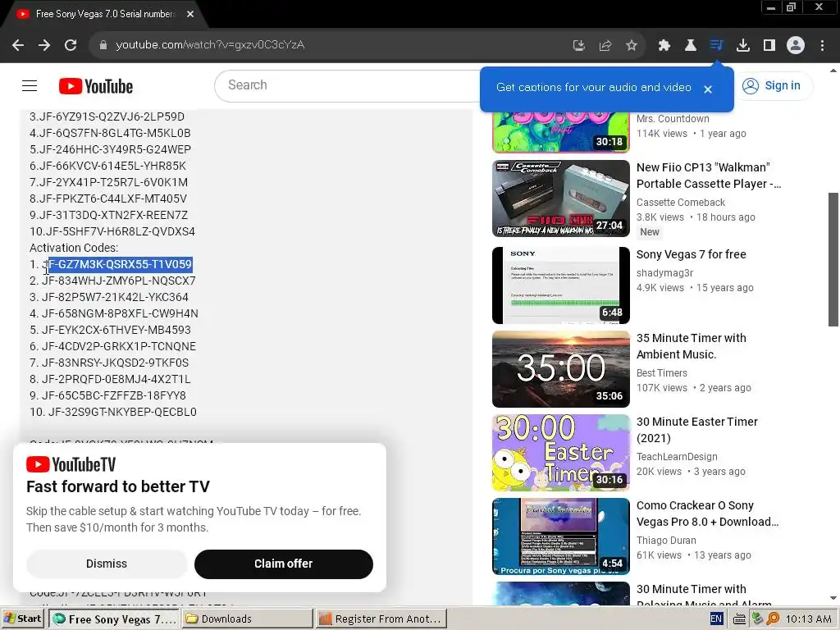Viewport: 840px width, 630px height.
Task: Click activation code JF-658NGM-8P8XFL-CW9H4N
Action: click(120, 313)
